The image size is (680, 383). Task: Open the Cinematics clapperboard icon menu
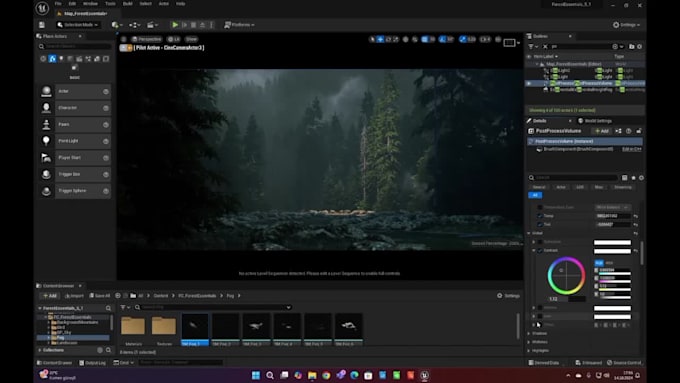tap(152, 25)
